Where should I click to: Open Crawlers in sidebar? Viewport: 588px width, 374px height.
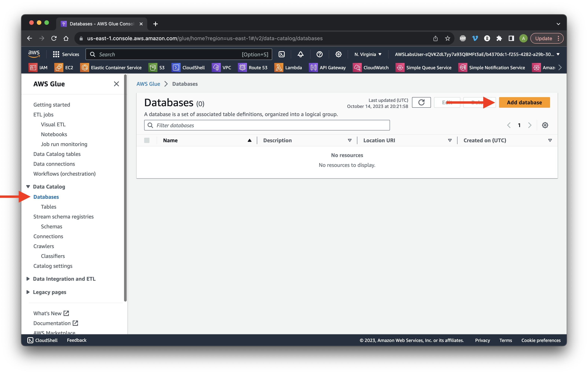pos(43,246)
